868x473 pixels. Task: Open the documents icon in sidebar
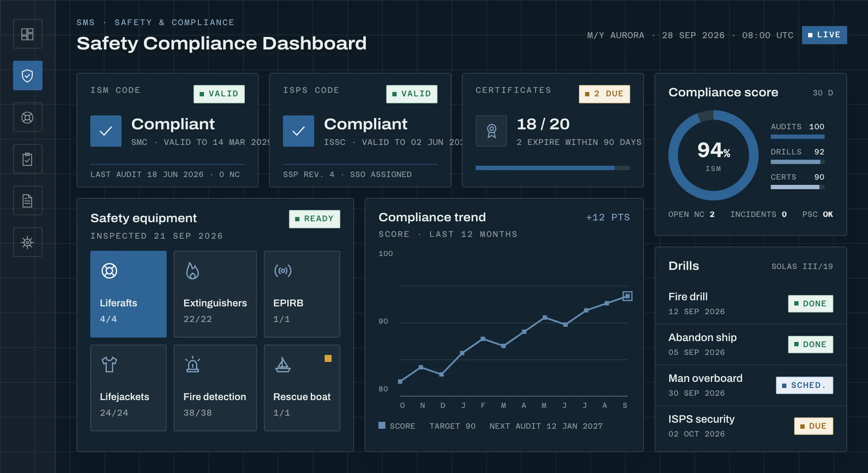(x=27, y=200)
